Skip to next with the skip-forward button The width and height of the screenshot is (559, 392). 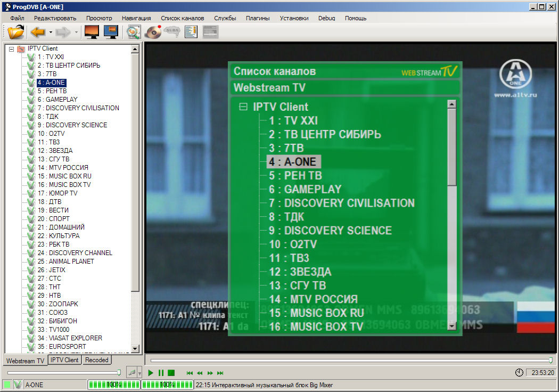point(220,373)
